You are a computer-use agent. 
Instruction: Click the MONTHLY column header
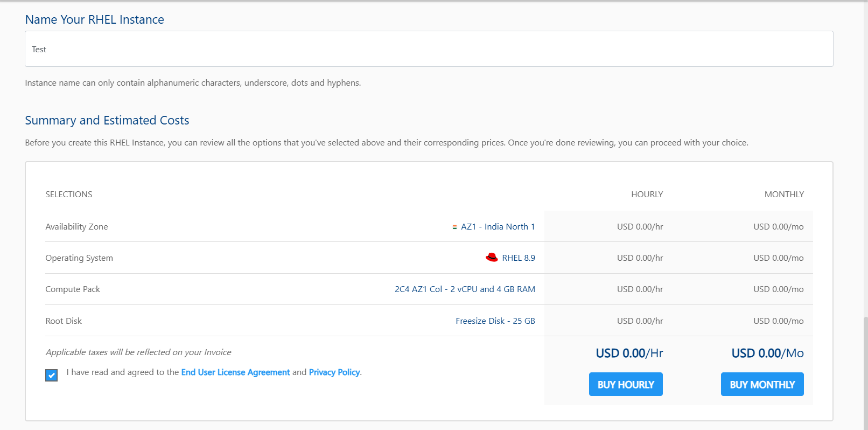tap(784, 195)
